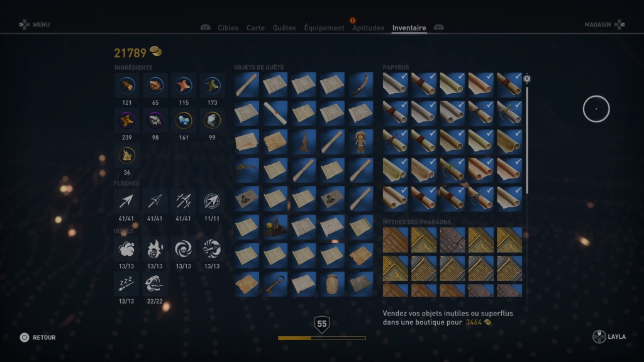Image resolution: width=644 pixels, height=362 pixels.
Task: Choose the arrow type showing 11/11
Action: click(x=212, y=201)
